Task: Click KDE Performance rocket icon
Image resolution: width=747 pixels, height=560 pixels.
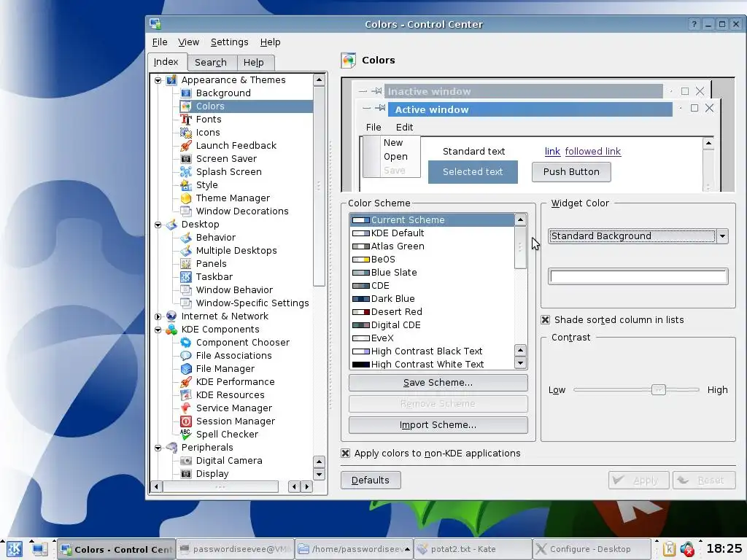Action: (x=186, y=381)
